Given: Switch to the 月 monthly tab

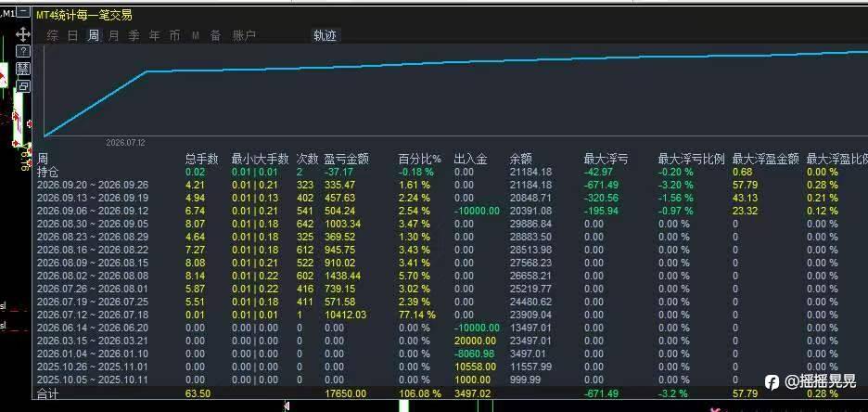Looking at the screenshot, I should coord(113,36).
